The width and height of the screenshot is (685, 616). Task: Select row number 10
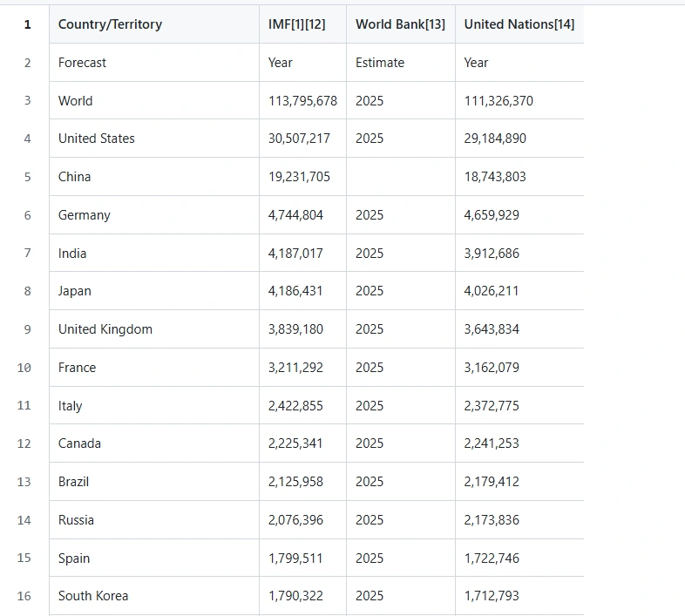coord(24,368)
